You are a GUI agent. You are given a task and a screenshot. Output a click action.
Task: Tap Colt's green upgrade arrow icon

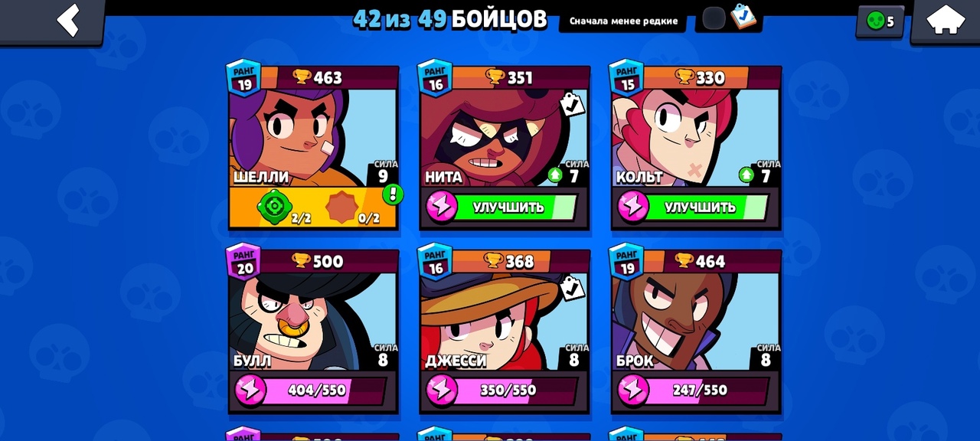[x=746, y=175]
